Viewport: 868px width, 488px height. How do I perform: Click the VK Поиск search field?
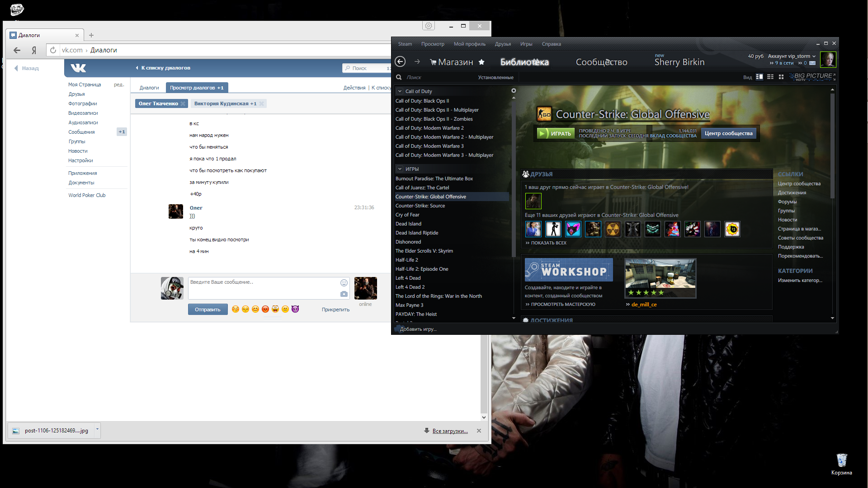coord(367,68)
